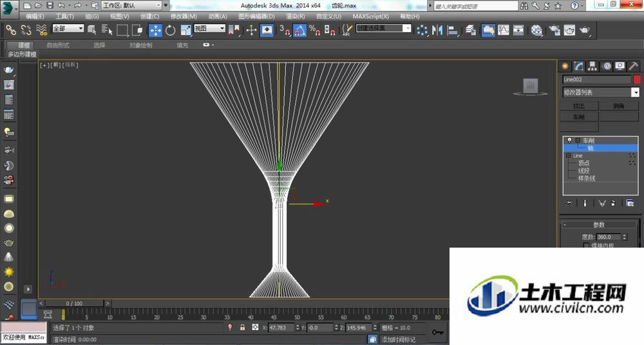
Task: Open the 全部 selection filter dropdown
Action: (x=68, y=28)
